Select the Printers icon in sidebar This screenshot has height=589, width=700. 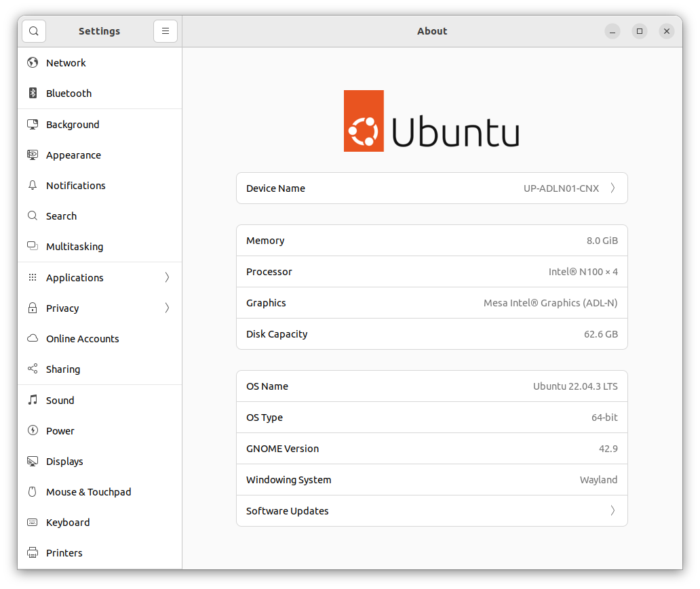33,552
